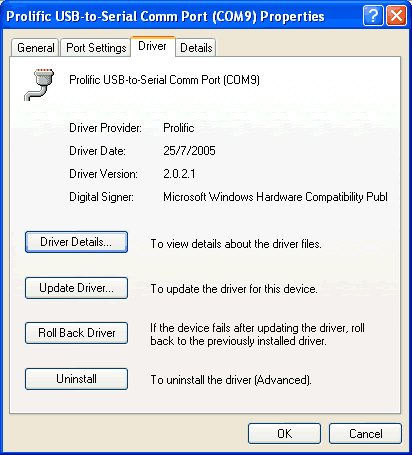The height and width of the screenshot is (455, 412).
Task: Go to the Details tab
Action: 196,48
